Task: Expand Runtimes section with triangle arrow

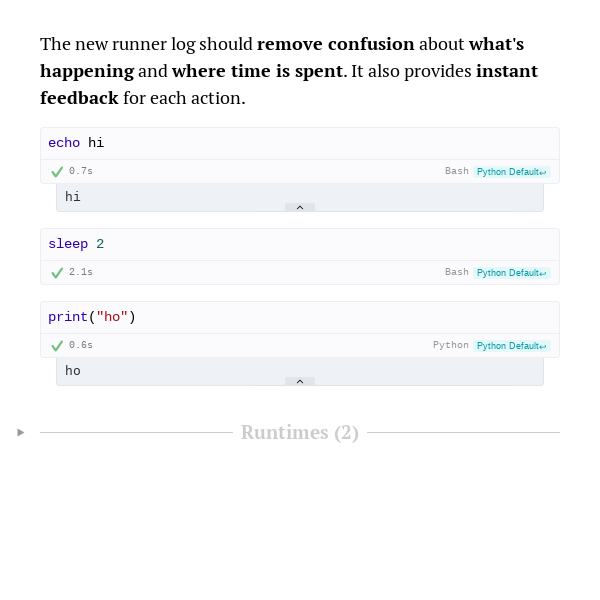Action: (21, 432)
